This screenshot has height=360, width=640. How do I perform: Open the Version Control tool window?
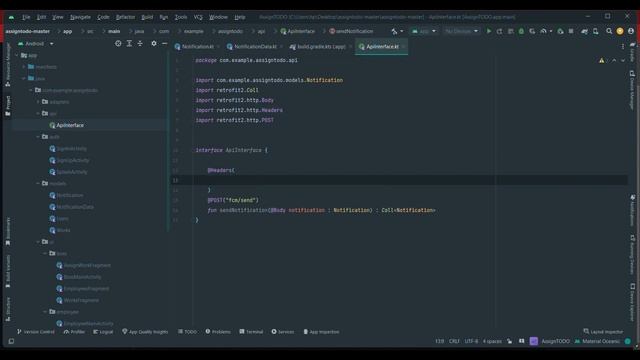36,332
